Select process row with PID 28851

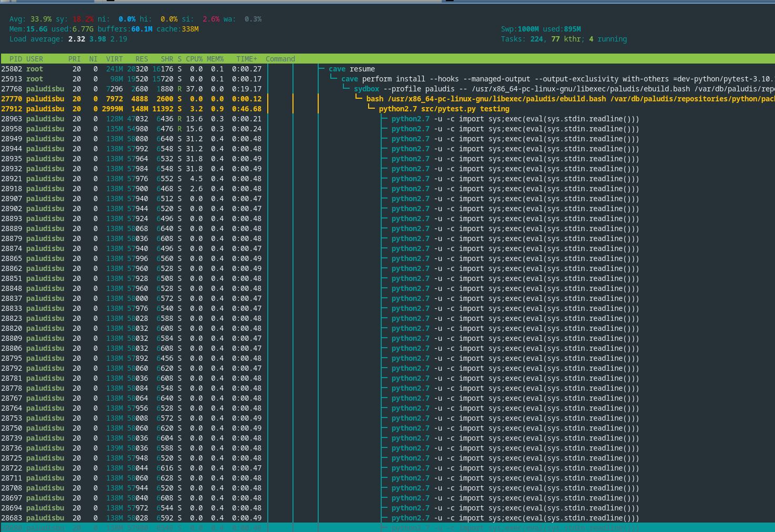[x=387, y=278]
